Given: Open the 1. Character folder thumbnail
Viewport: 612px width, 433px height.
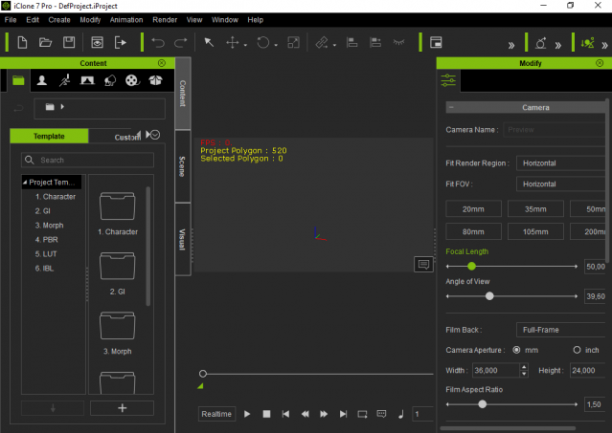Looking at the screenshot, I should point(117,207).
